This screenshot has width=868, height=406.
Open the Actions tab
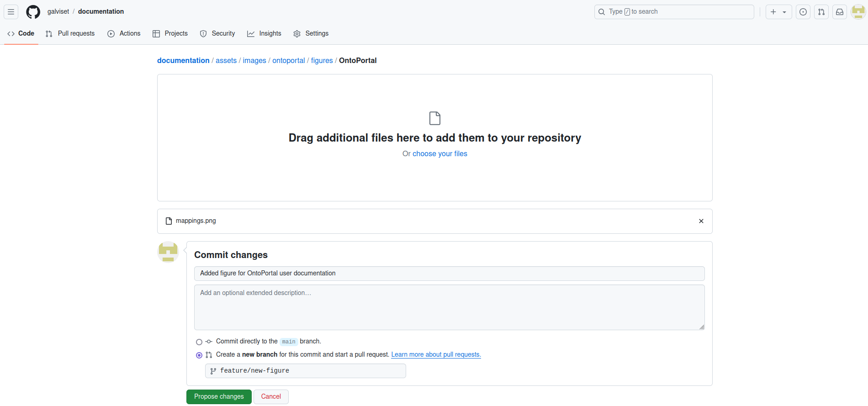(124, 33)
